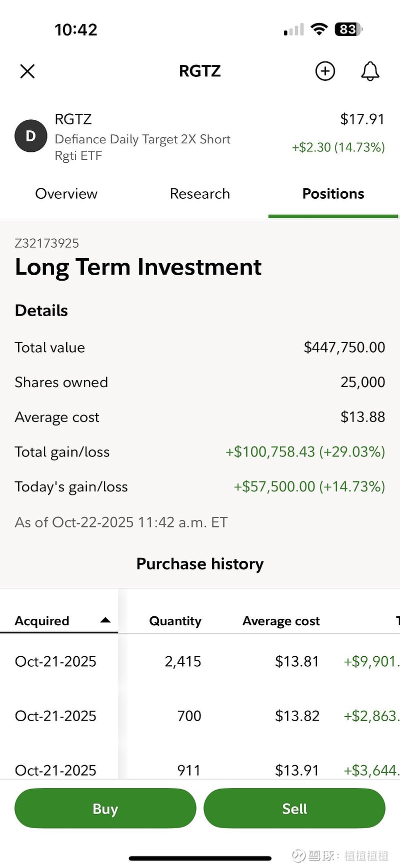This screenshot has width=400, height=868.
Task: Switch to the Overview tab
Action: [66, 194]
